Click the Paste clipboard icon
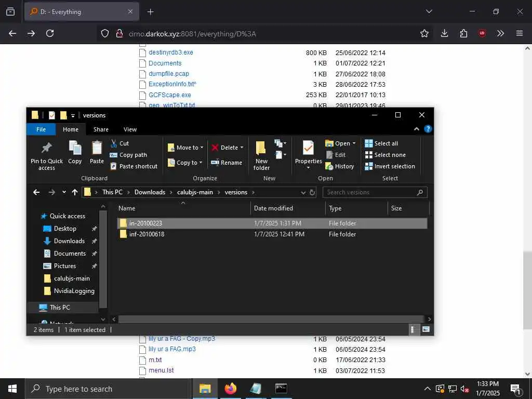Viewport: 532px width, 399px height. [x=97, y=148]
